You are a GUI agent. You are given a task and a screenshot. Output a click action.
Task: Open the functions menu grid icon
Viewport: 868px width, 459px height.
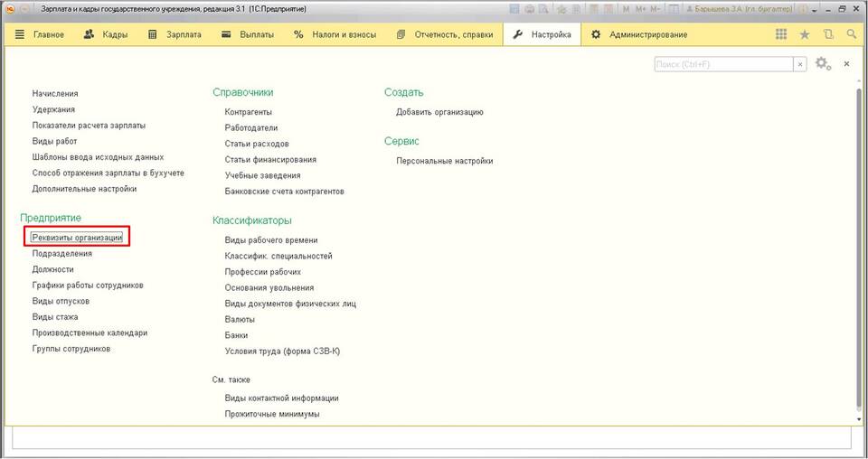pos(782,34)
